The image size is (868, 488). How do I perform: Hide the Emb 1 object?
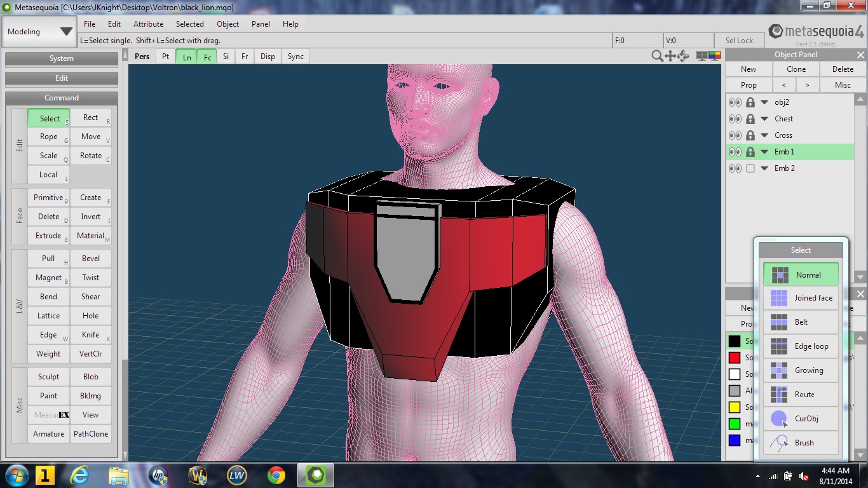click(735, 152)
